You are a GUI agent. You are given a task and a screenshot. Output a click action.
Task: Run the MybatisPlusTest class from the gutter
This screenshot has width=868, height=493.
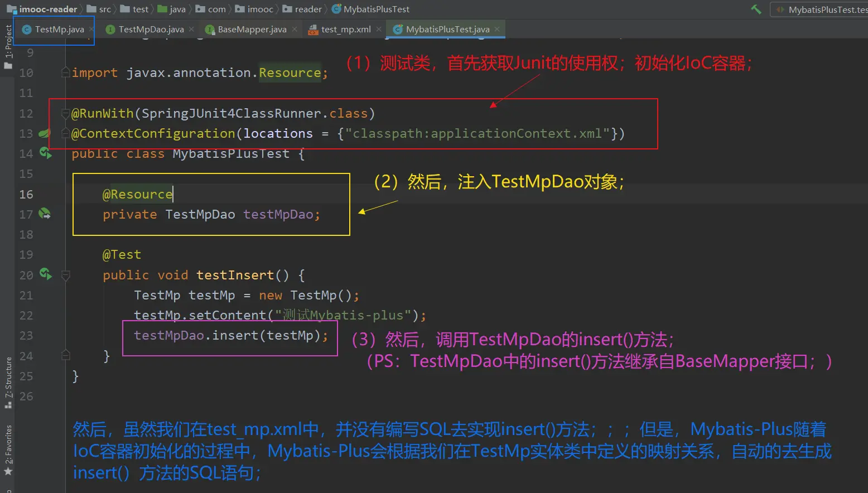pyautogui.click(x=45, y=153)
